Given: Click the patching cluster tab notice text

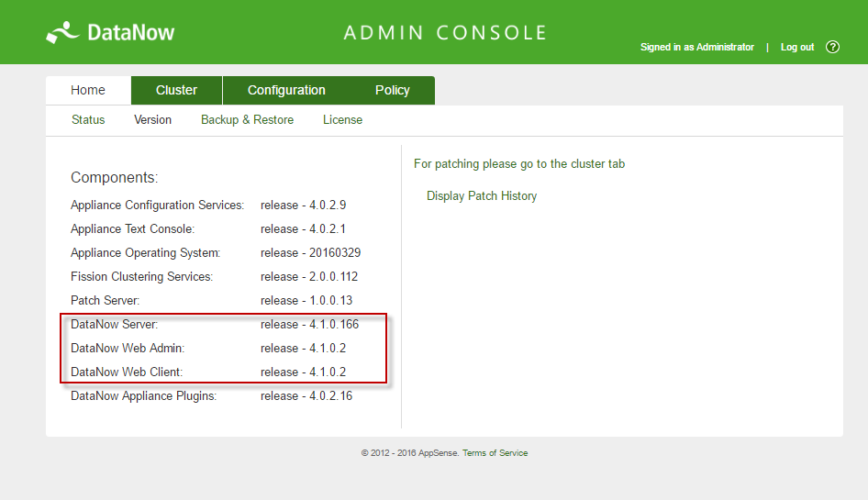Looking at the screenshot, I should (519, 164).
